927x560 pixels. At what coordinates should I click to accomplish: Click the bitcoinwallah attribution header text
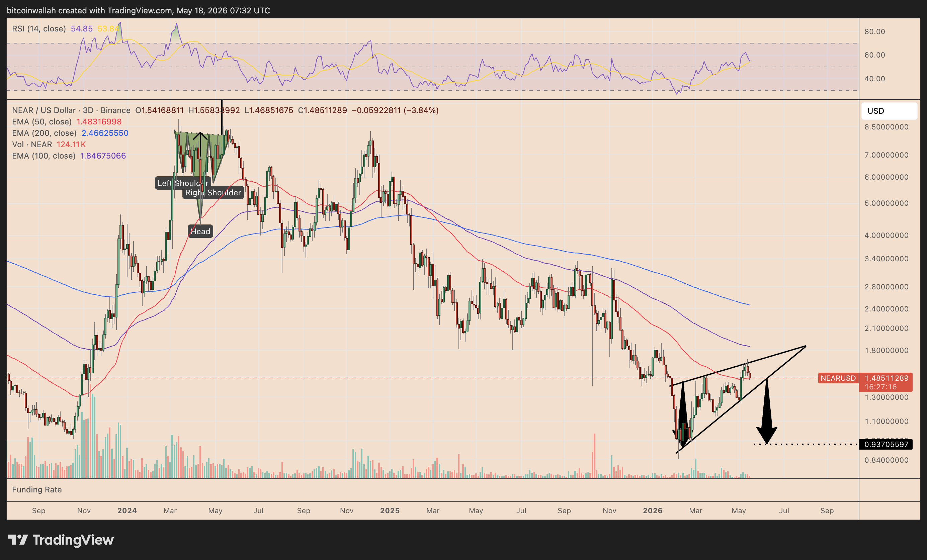(138, 10)
